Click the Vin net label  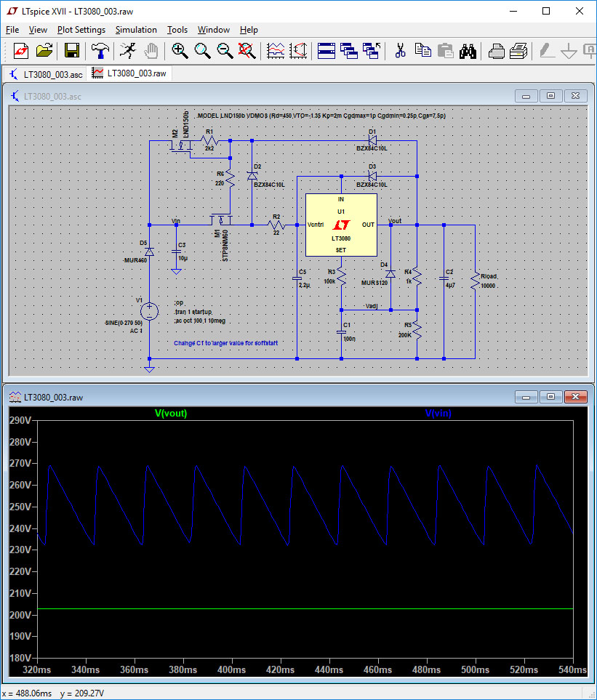pyautogui.click(x=176, y=220)
